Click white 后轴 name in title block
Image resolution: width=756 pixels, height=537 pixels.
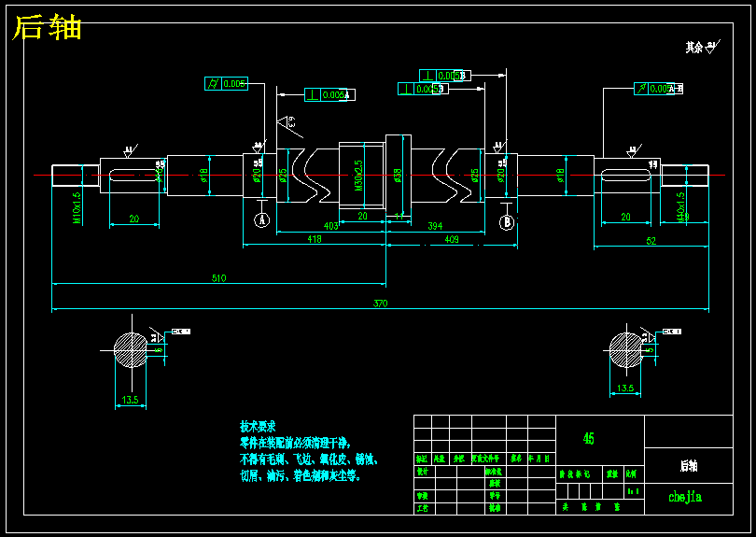(689, 466)
